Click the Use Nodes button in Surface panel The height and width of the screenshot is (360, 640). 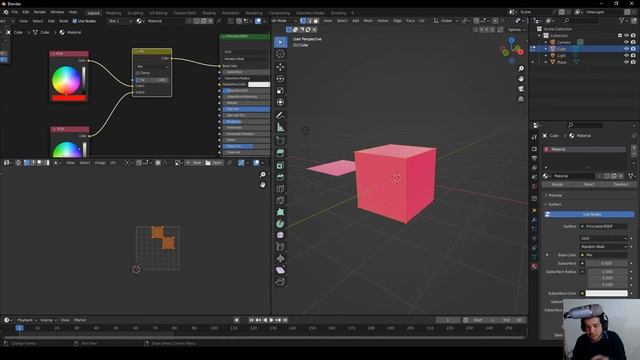[589, 214]
